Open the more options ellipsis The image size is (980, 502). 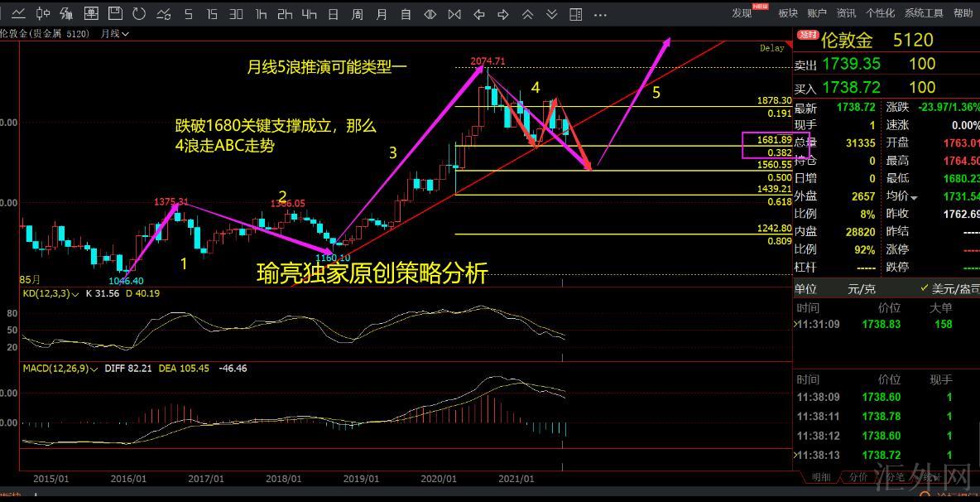(600, 14)
